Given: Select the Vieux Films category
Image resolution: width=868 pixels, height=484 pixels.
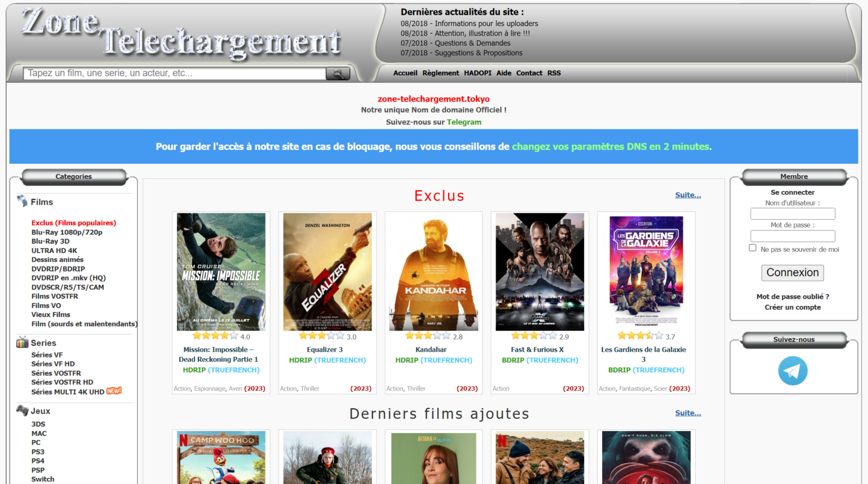Looking at the screenshot, I should pos(51,315).
